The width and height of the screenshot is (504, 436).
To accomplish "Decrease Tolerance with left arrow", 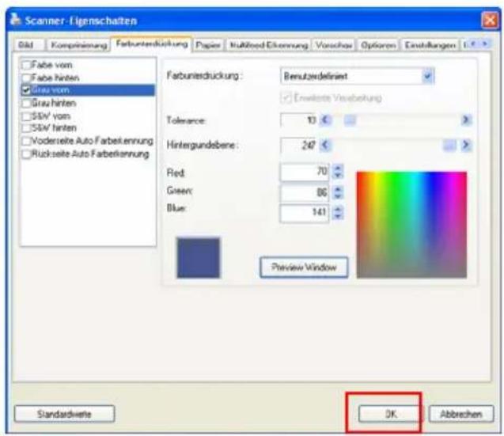I will [325, 120].
